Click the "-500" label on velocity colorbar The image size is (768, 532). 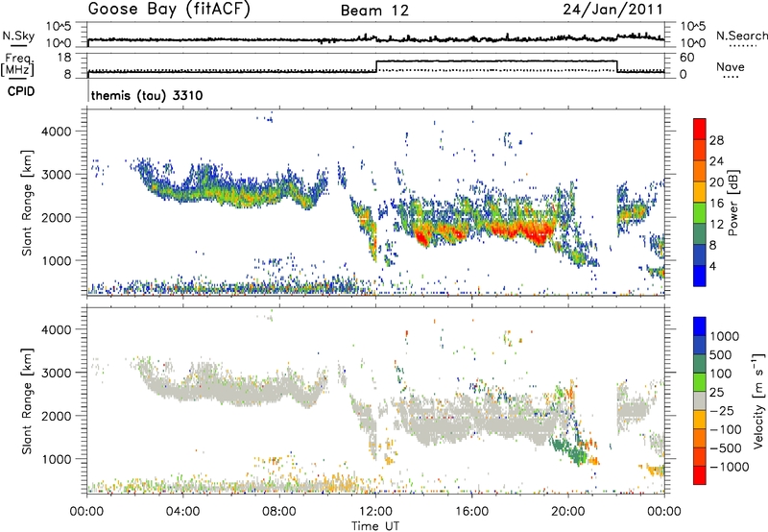click(725, 448)
